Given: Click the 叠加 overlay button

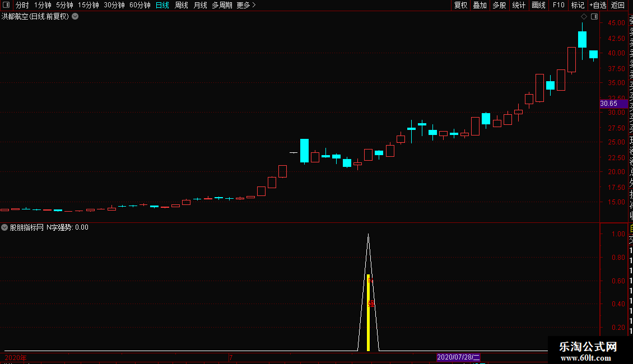Looking at the screenshot, I should [x=480, y=5].
